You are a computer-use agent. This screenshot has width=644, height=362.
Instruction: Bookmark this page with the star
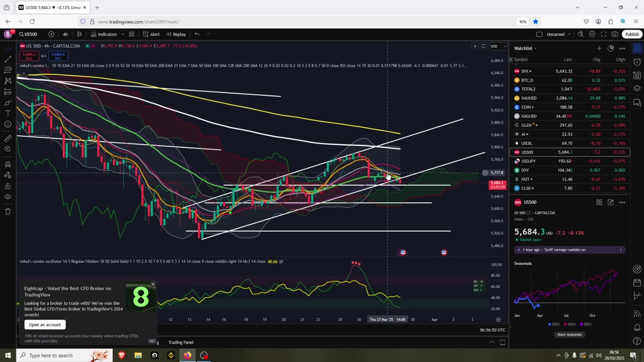tap(536, 22)
